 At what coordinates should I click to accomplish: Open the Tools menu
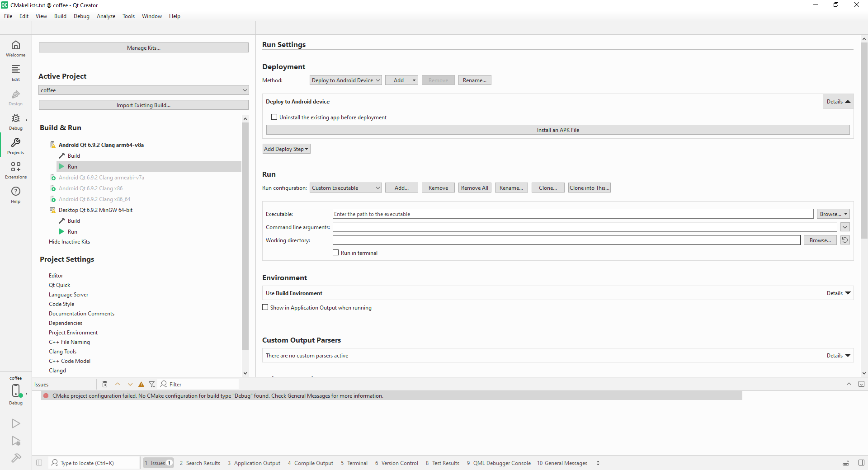click(x=128, y=16)
